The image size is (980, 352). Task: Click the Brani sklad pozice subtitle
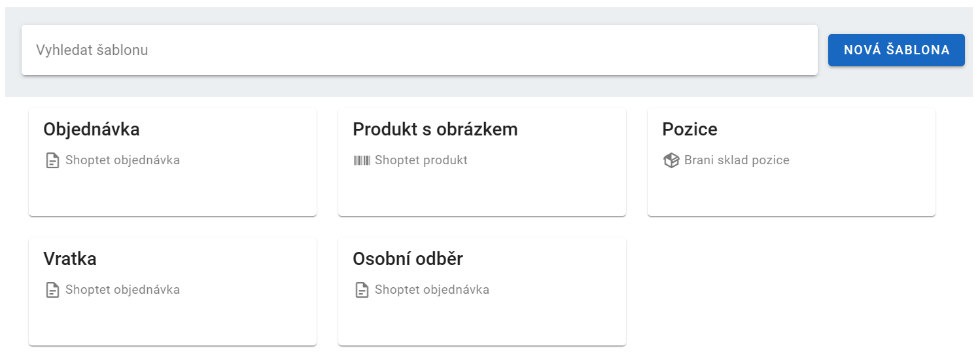coord(737,160)
